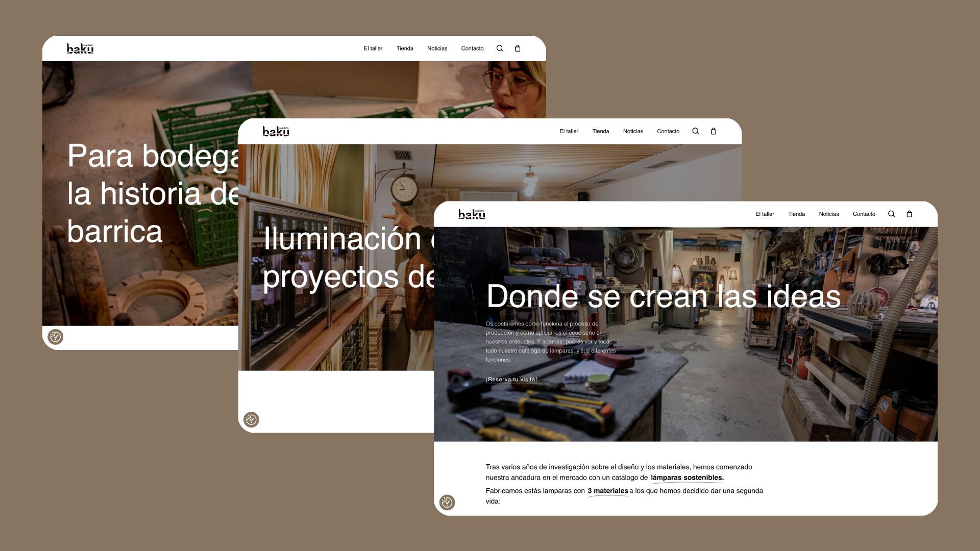Select El taller in the middle window
The width and height of the screenshot is (980, 551).
[x=569, y=131]
